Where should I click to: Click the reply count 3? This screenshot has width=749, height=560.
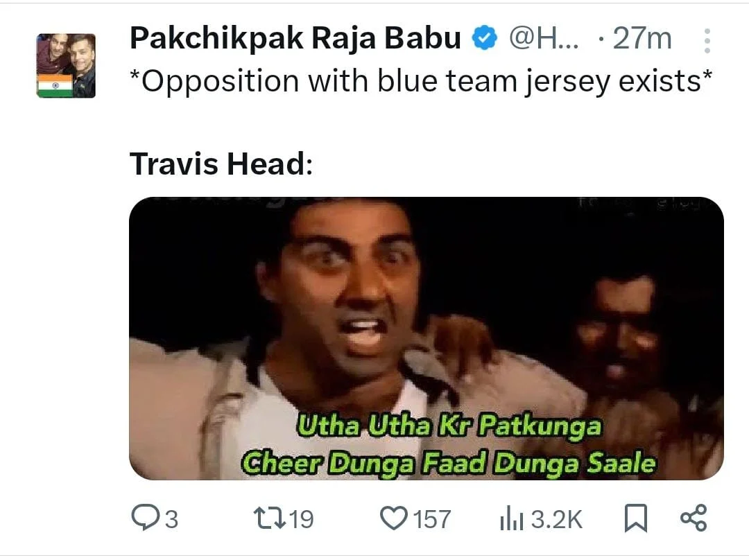tap(172, 519)
